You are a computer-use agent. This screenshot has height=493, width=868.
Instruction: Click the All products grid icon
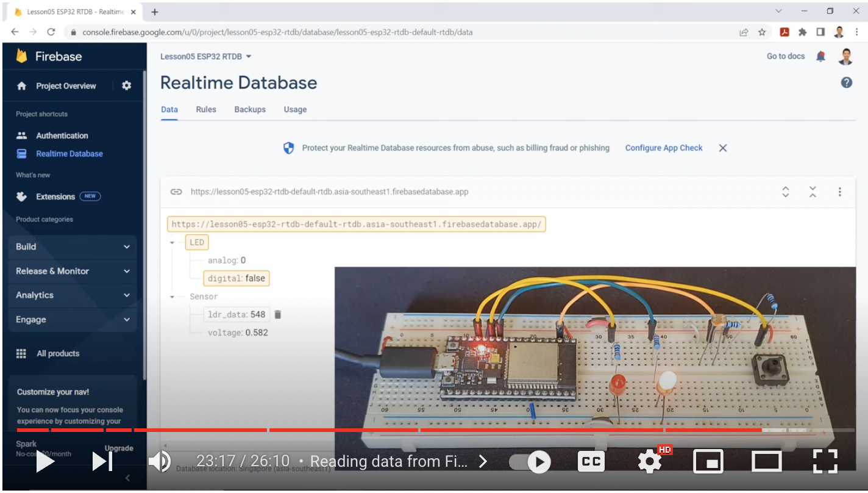coord(21,353)
